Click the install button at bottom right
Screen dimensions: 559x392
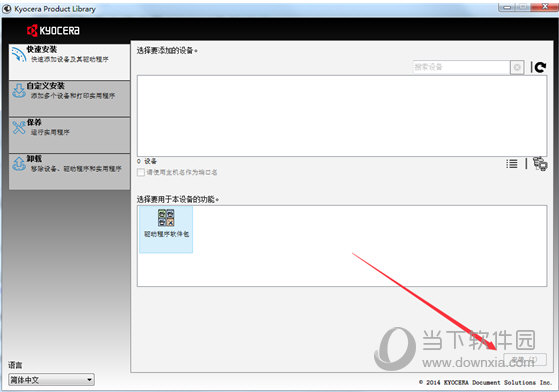click(525, 359)
